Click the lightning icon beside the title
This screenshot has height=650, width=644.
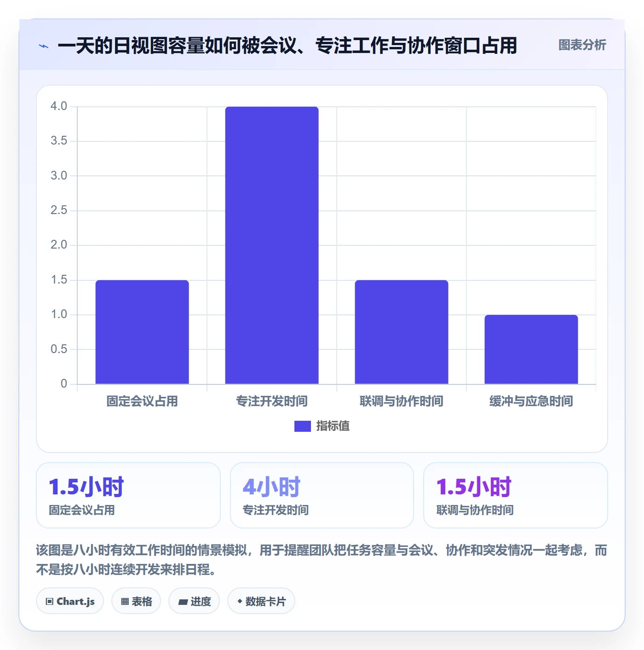44,46
